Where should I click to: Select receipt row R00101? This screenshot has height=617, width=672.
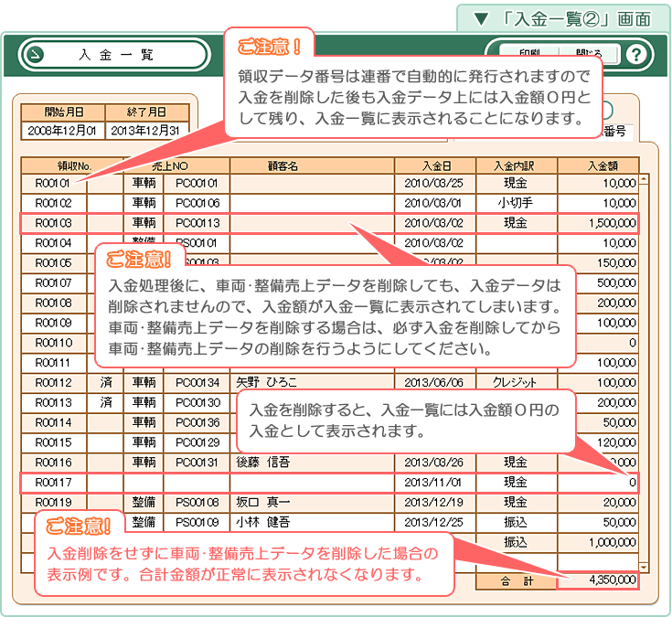point(329,184)
